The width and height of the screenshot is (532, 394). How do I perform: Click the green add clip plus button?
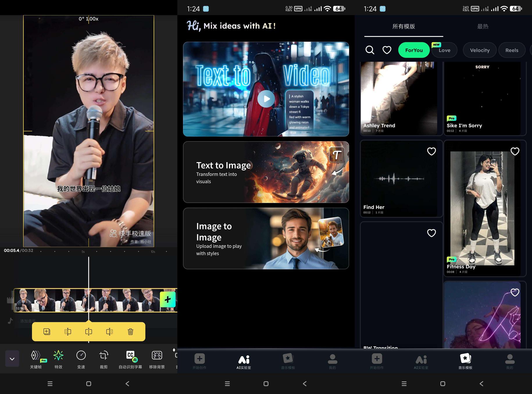168,299
